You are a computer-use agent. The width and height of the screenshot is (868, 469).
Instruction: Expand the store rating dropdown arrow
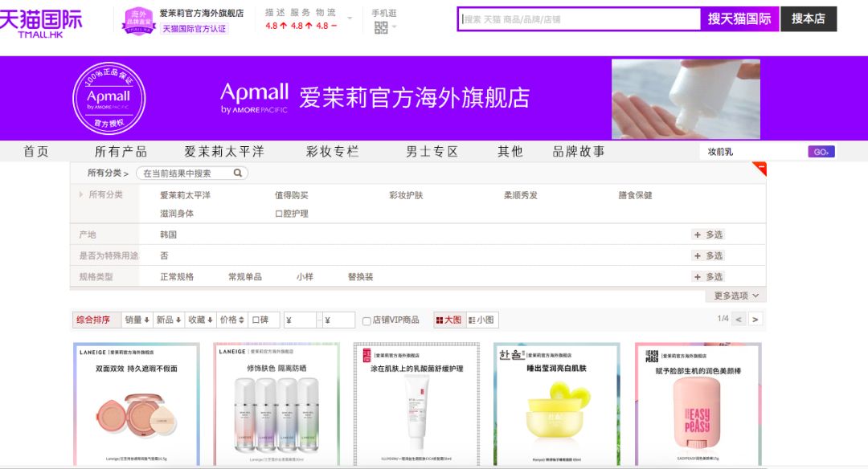click(350, 18)
